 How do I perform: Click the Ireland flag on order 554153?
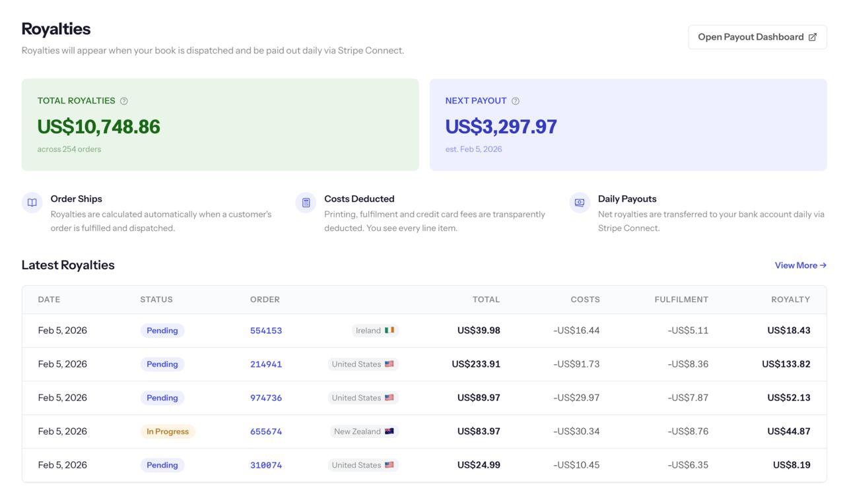pyautogui.click(x=391, y=330)
